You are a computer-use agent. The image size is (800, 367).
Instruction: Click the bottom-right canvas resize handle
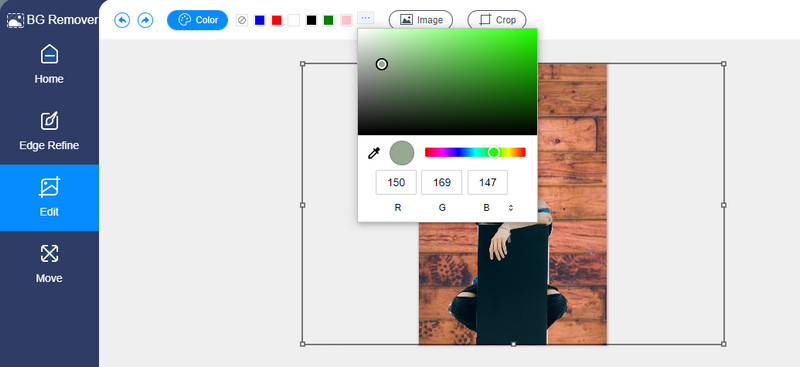point(723,344)
